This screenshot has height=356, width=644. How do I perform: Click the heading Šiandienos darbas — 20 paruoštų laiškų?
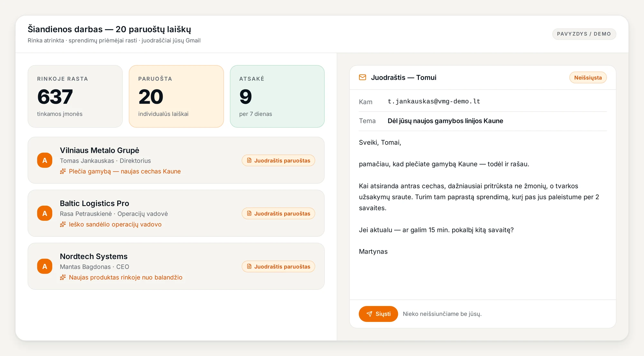(109, 29)
